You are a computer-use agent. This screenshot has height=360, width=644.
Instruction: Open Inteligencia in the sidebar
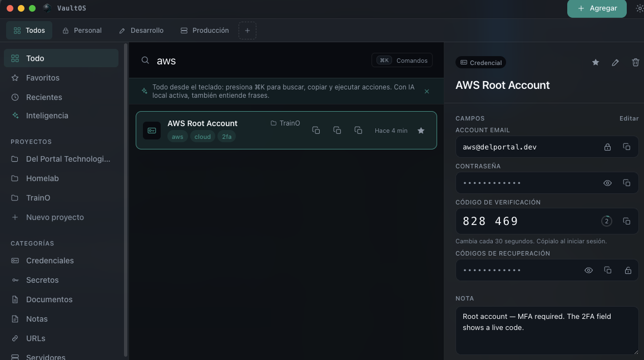(x=61, y=116)
